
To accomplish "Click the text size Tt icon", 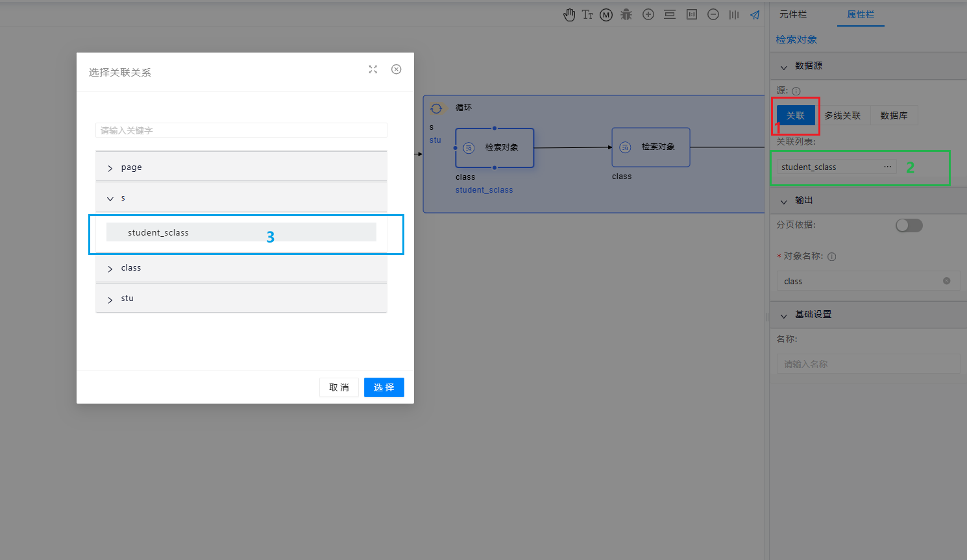I will [x=587, y=14].
